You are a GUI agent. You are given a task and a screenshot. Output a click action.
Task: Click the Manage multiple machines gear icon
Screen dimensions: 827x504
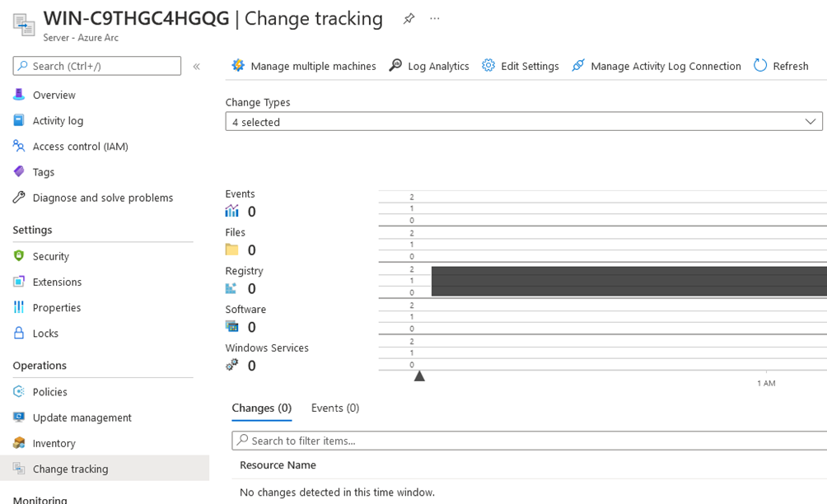point(238,65)
